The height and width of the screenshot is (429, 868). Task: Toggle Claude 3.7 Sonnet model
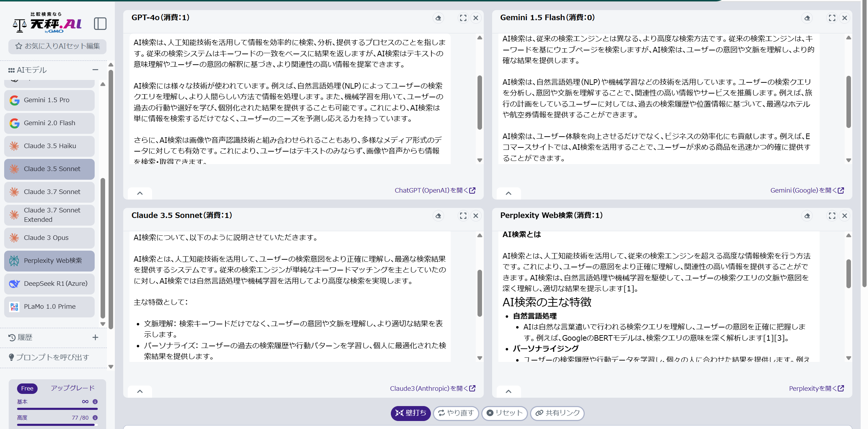[49, 192]
